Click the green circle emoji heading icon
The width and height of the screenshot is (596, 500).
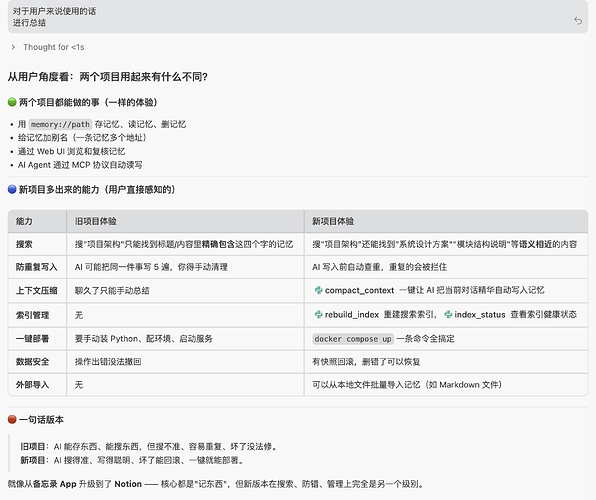click(x=12, y=102)
